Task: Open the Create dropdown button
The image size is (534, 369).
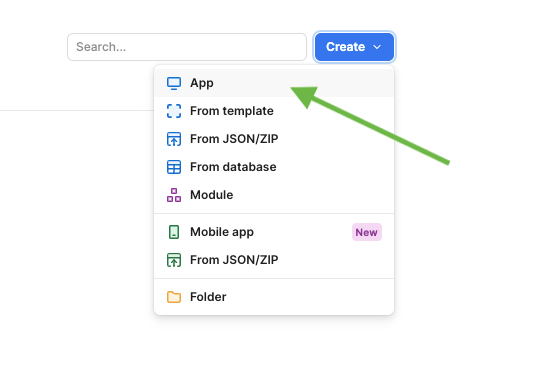Action: 354,47
